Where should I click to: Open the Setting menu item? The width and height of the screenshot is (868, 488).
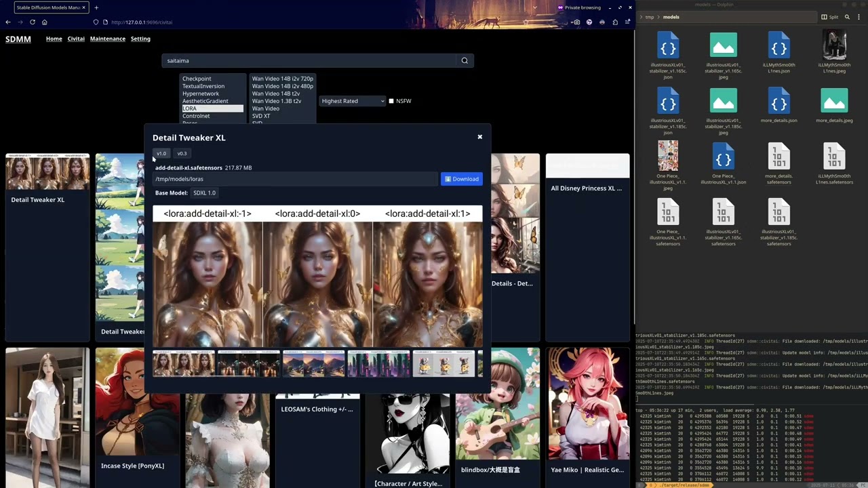140,39
